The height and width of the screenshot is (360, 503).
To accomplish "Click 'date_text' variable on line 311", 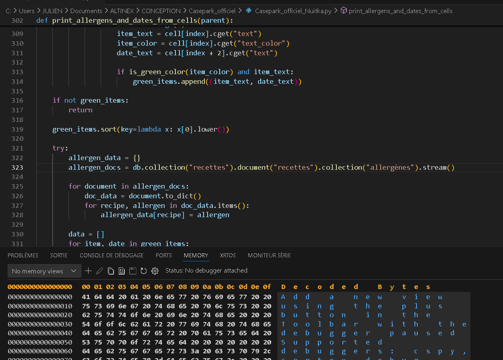I will 134,53.
